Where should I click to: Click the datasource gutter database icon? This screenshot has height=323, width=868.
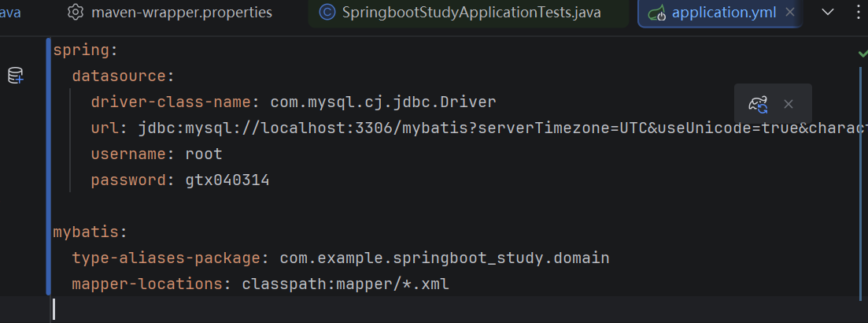16,76
